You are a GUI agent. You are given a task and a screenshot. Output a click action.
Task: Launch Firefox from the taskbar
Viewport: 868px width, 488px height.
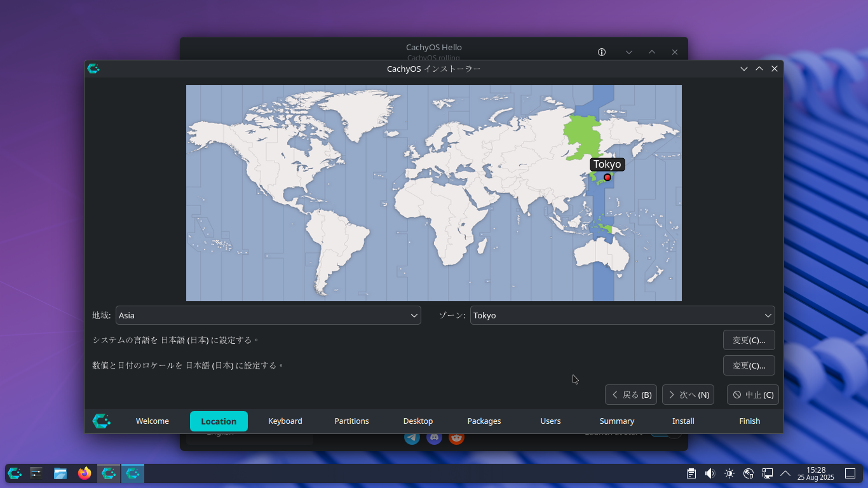point(85,473)
